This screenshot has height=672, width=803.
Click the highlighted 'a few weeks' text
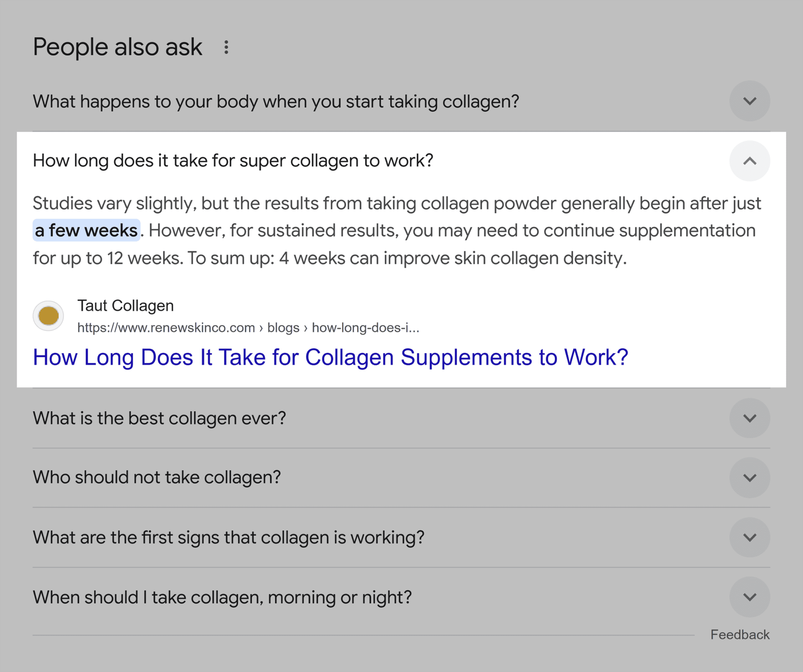tap(86, 231)
